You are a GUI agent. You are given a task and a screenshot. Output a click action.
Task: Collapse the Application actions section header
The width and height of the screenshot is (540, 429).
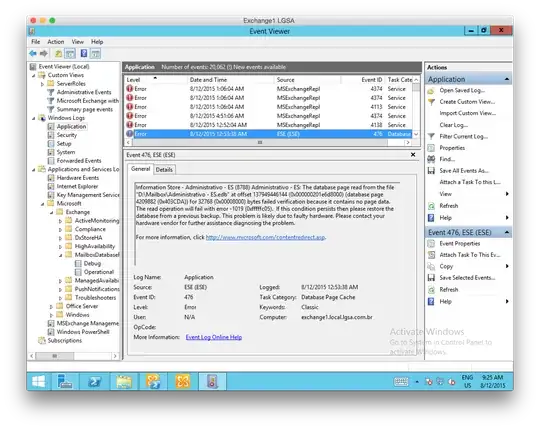pyautogui.click(x=507, y=79)
